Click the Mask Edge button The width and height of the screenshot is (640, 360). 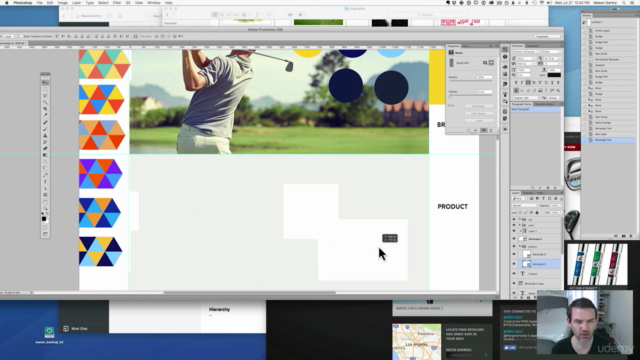479,106
